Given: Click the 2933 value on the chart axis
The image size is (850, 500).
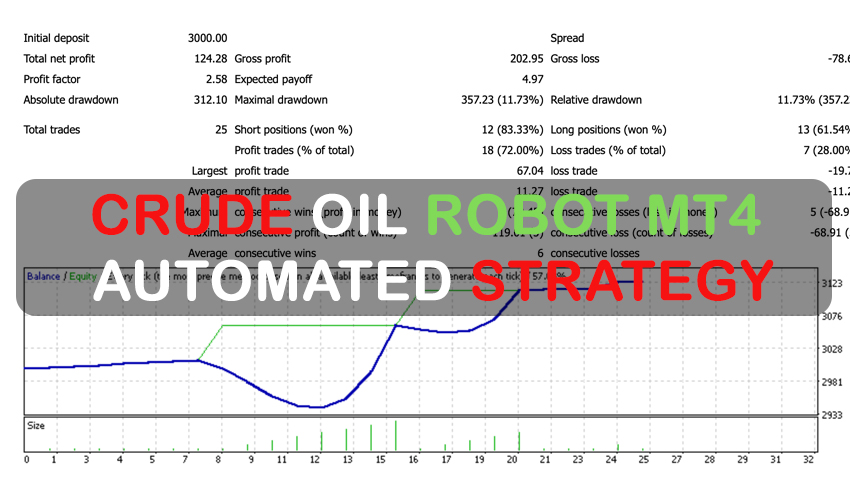Looking at the screenshot, I should click(832, 415).
